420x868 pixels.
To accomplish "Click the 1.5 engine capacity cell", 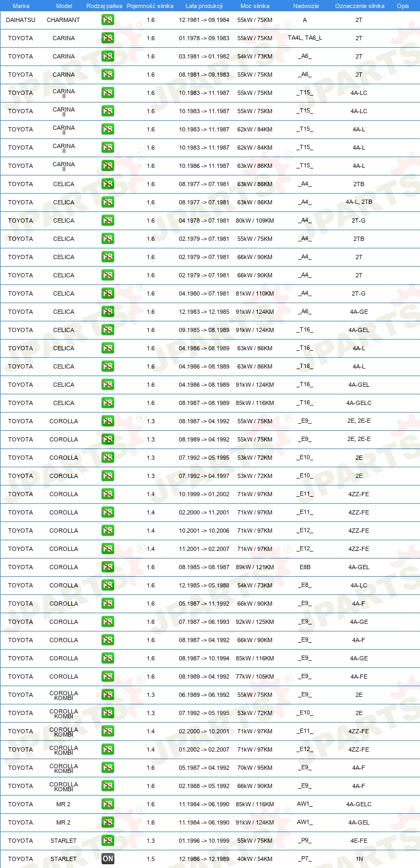I will [150, 859].
